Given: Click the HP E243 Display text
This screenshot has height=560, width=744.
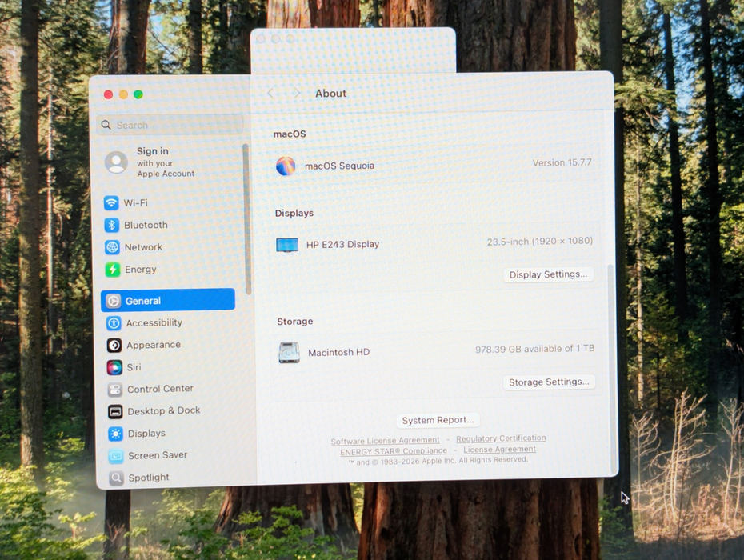Looking at the screenshot, I should pyautogui.click(x=342, y=245).
